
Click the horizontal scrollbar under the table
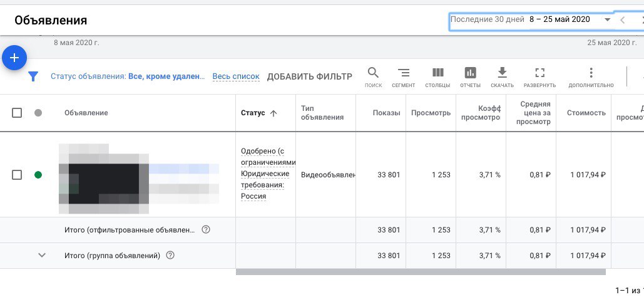click(421, 272)
